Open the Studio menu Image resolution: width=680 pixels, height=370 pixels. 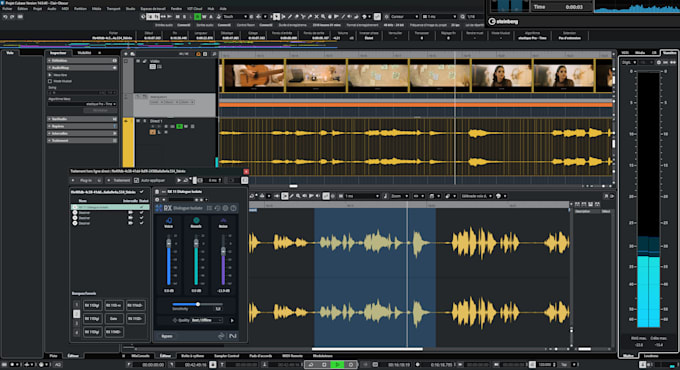[130, 8]
